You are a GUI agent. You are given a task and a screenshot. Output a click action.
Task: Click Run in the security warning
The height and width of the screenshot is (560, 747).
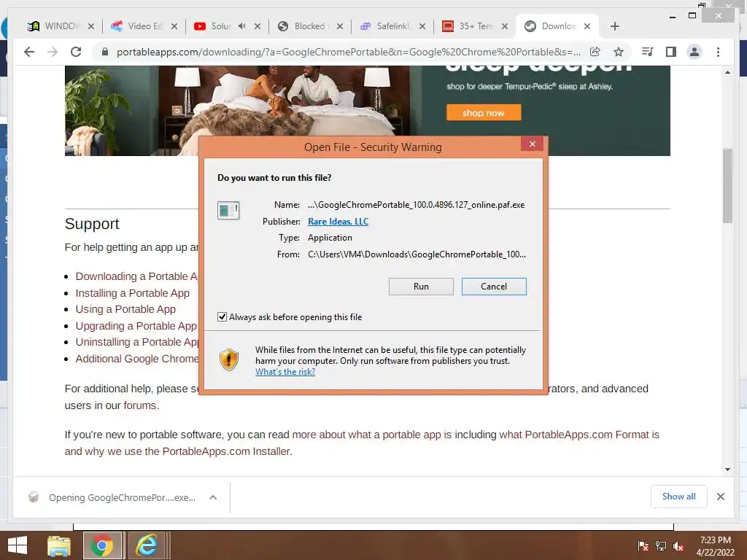(421, 286)
